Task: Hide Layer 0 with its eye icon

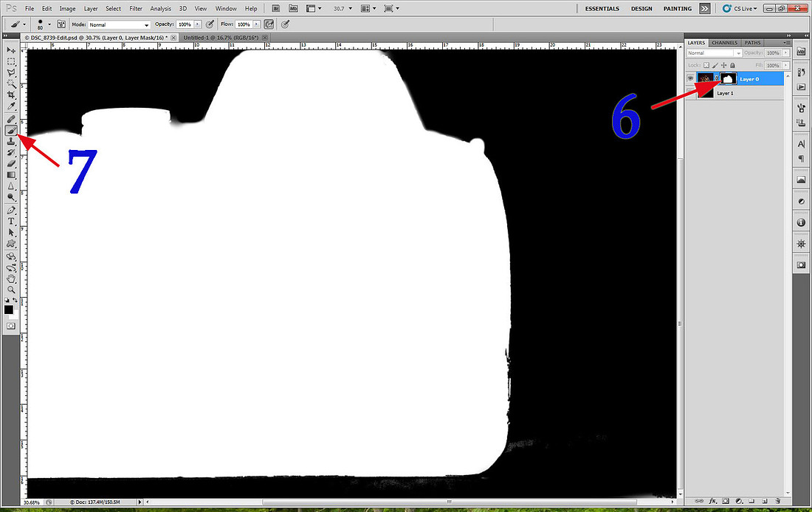Action: click(x=692, y=78)
